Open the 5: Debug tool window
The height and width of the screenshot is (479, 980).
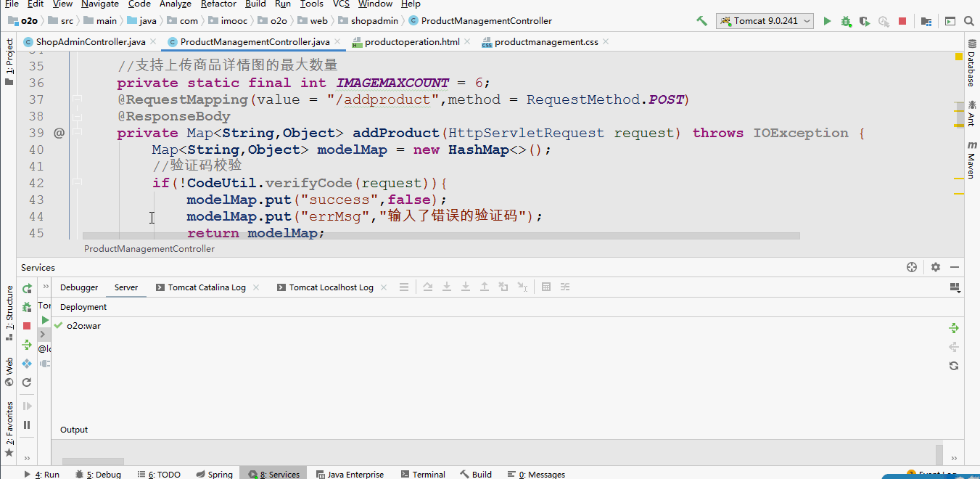coord(98,474)
